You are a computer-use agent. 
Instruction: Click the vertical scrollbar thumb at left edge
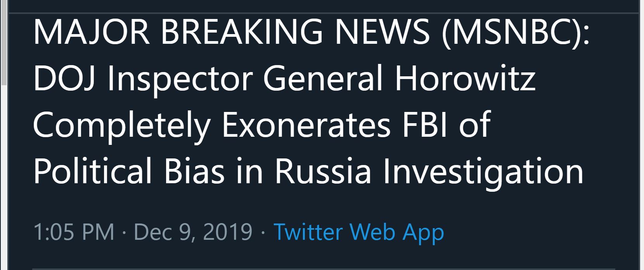[x=3, y=43]
